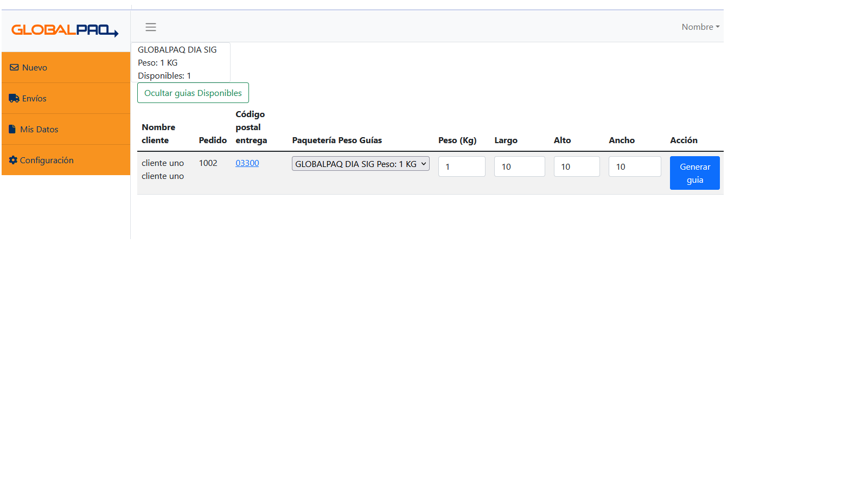This screenshot has height=488, width=868.
Task: Expand the Paquetería Peso Guías select box
Action: (x=360, y=164)
